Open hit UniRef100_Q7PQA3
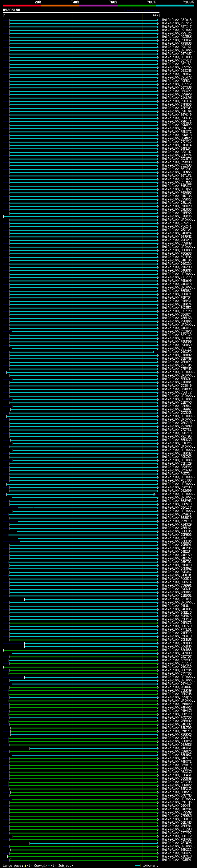Image resolution: width=197 pixels, height=868 pixels. 176,643
